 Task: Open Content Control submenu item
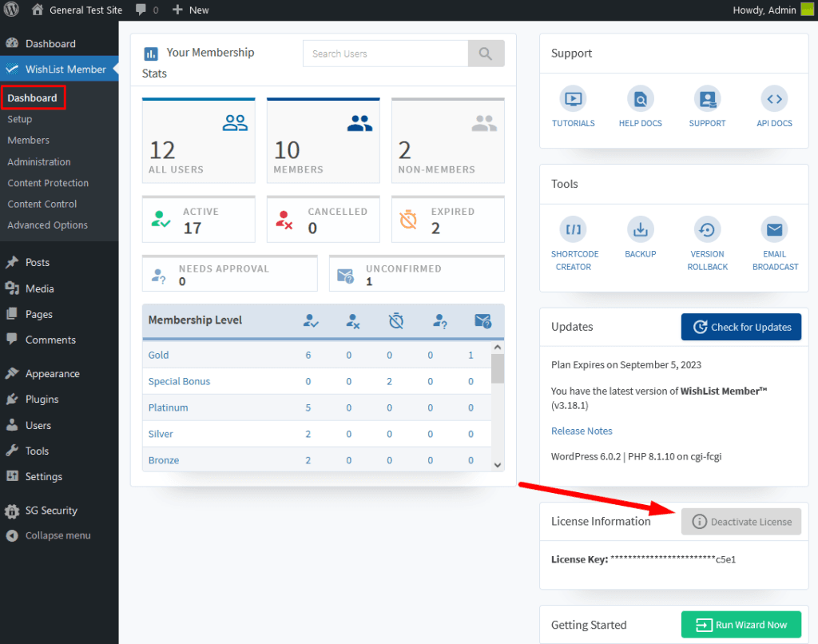click(x=42, y=204)
